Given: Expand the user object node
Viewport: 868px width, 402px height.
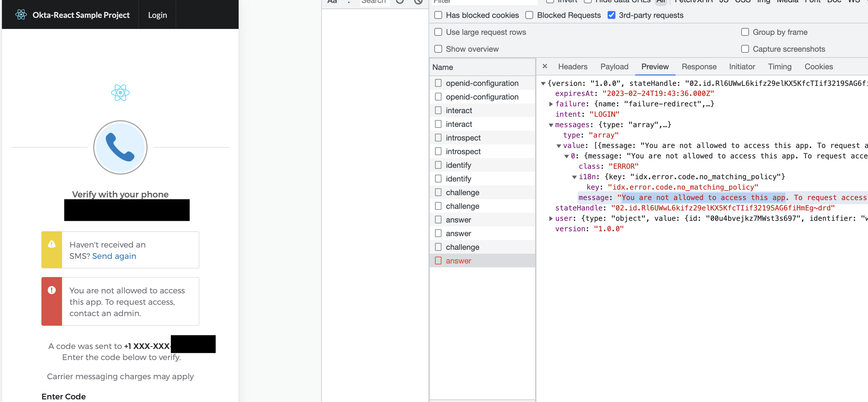Looking at the screenshot, I should (551, 218).
